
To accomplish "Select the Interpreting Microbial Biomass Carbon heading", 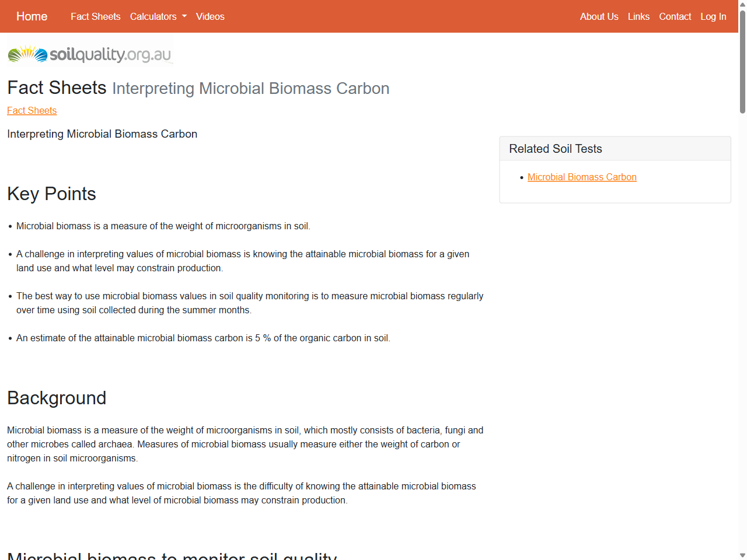I will point(102,134).
